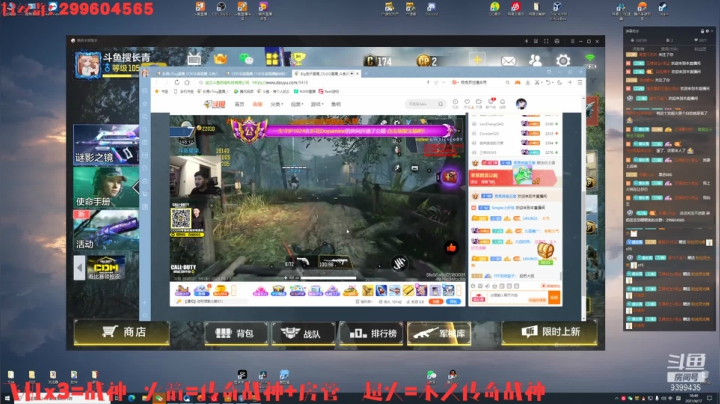
Task: Open the Douyu follow heart icon
Action: click(x=467, y=103)
